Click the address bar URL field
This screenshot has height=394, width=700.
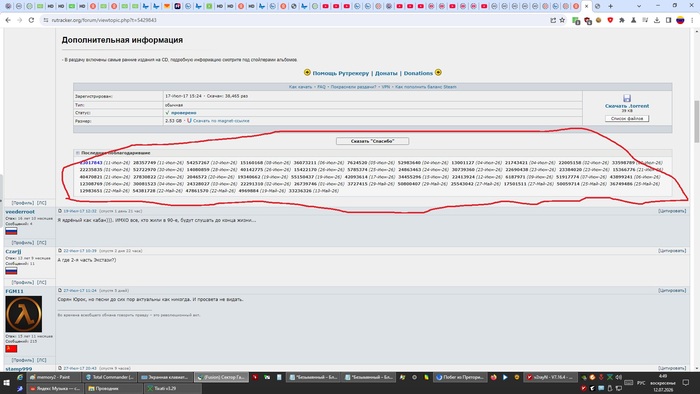click(x=295, y=20)
